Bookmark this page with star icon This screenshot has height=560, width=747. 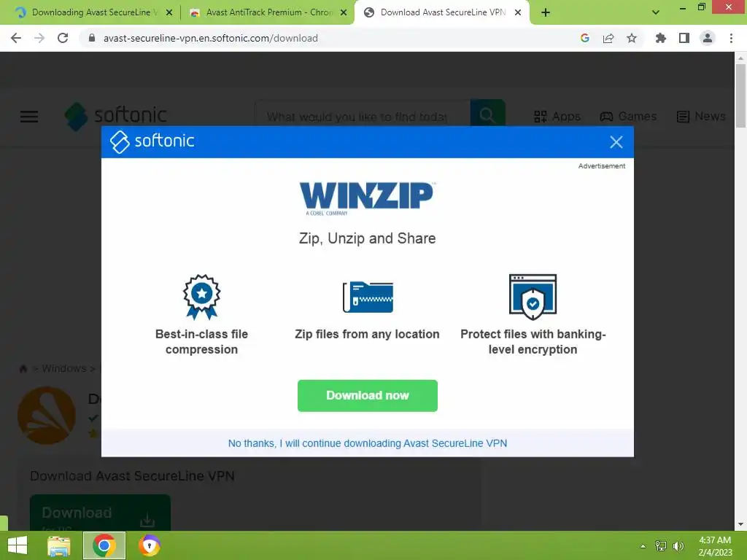[632, 38]
